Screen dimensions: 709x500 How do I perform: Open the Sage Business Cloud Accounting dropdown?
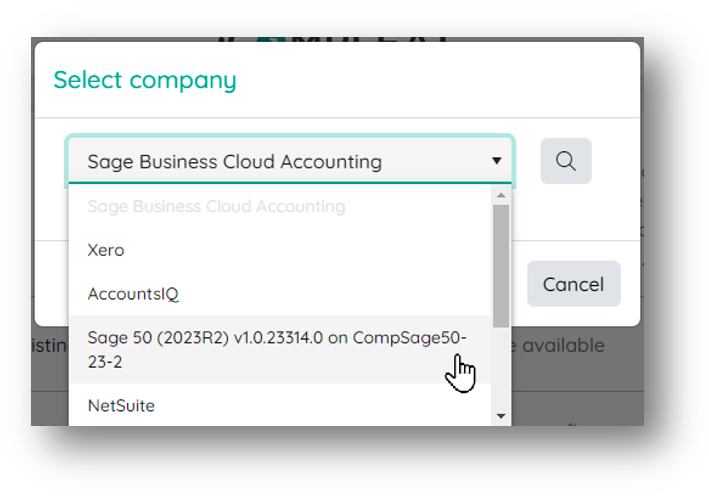[x=290, y=161]
